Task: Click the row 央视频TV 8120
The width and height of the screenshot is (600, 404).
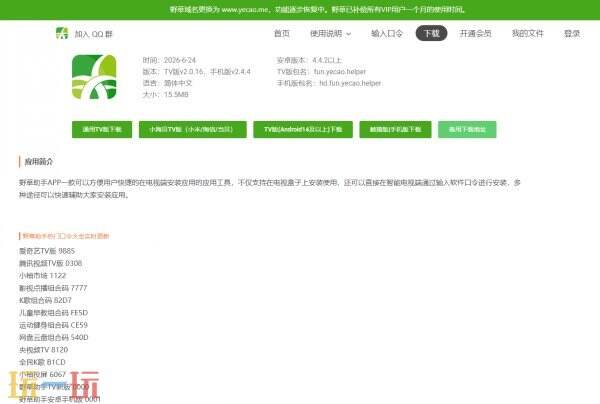Action: [x=44, y=350]
